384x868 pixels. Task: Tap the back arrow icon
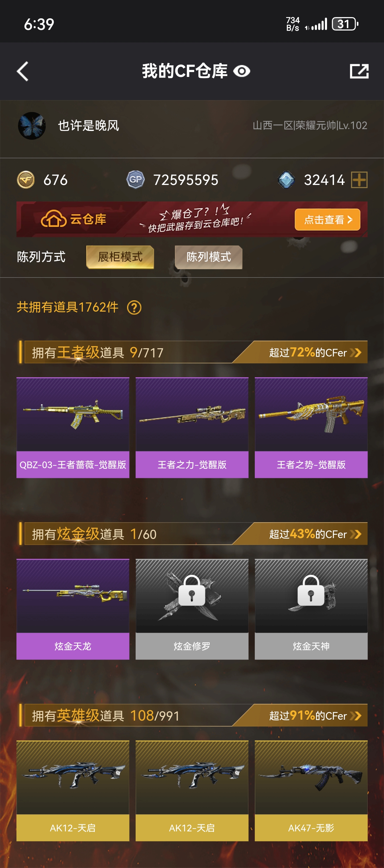click(23, 71)
